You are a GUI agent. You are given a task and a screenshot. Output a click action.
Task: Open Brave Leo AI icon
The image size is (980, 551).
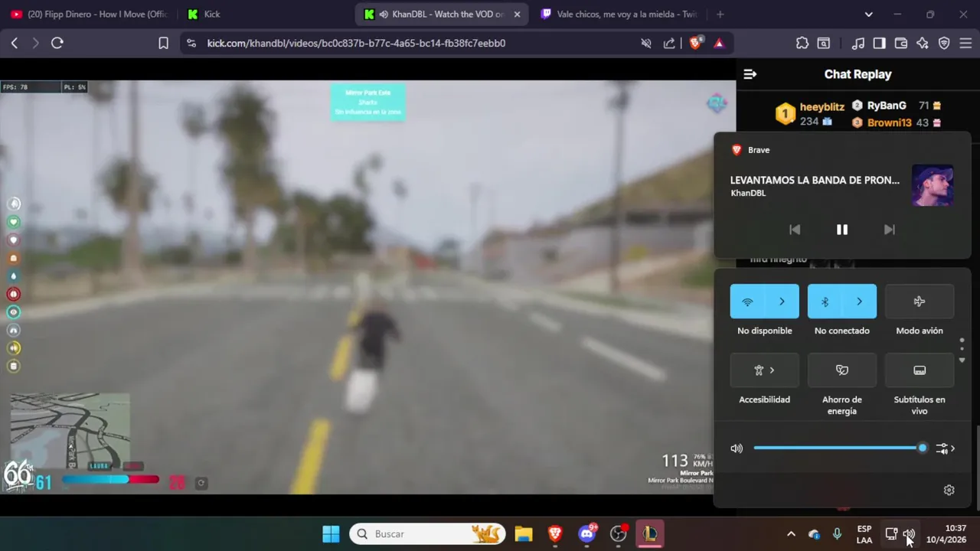(x=923, y=43)
